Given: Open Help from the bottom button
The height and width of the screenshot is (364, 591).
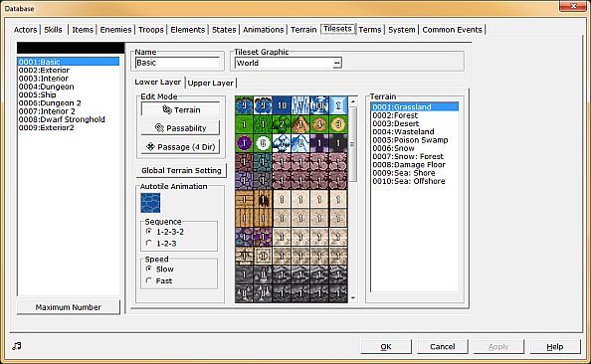Looking at the screenshot, I should [x=555, y=347].
